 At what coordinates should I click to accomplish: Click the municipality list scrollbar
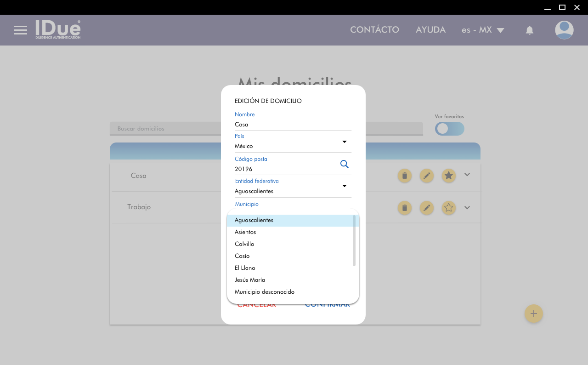[x=354, y=240]
